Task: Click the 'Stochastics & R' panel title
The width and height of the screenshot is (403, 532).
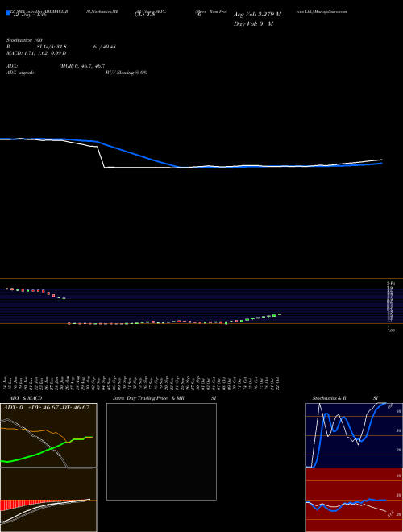Action: (329, 398)
